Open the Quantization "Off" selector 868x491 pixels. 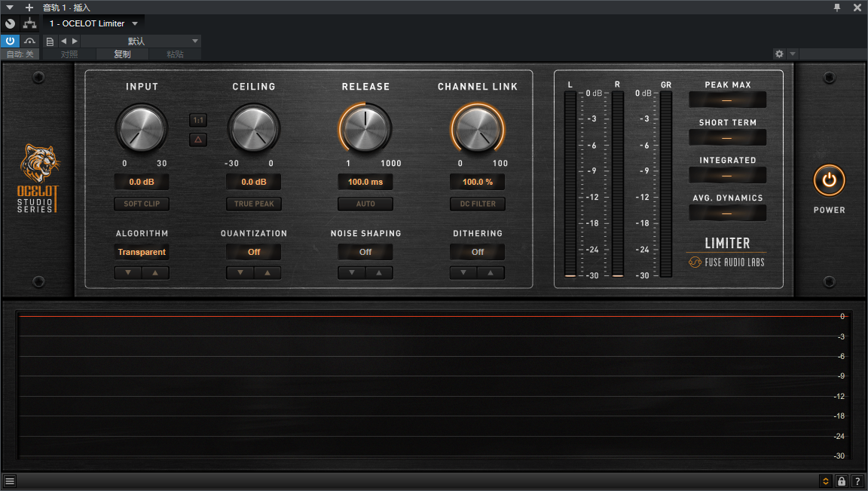pos(253,252)
